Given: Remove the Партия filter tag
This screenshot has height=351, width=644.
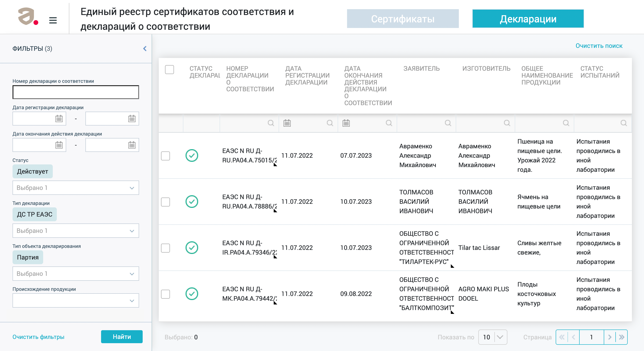Looking at the screenshot, I should point(28,257).
